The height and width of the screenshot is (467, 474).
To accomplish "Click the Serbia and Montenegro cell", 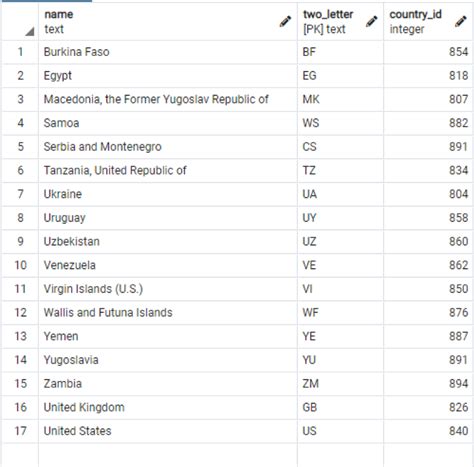I will [168, 147].
